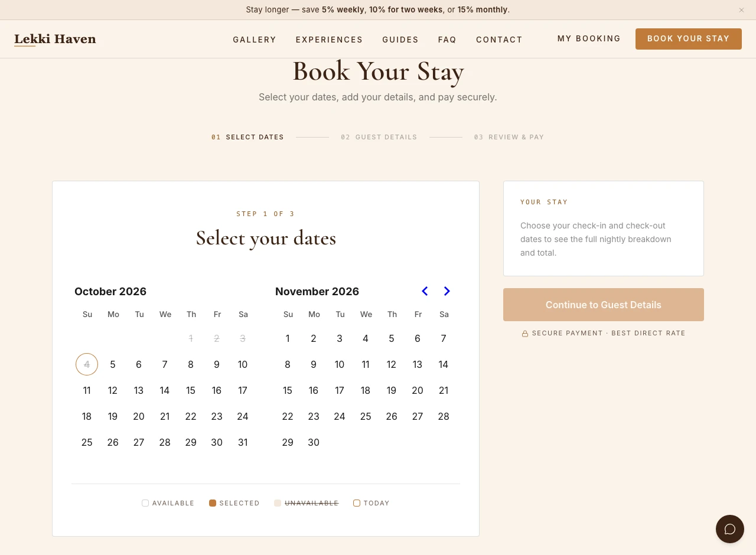Screen dimensions: 756x555
Task: Select November 1 on the calendar
Action: [288, 338]
